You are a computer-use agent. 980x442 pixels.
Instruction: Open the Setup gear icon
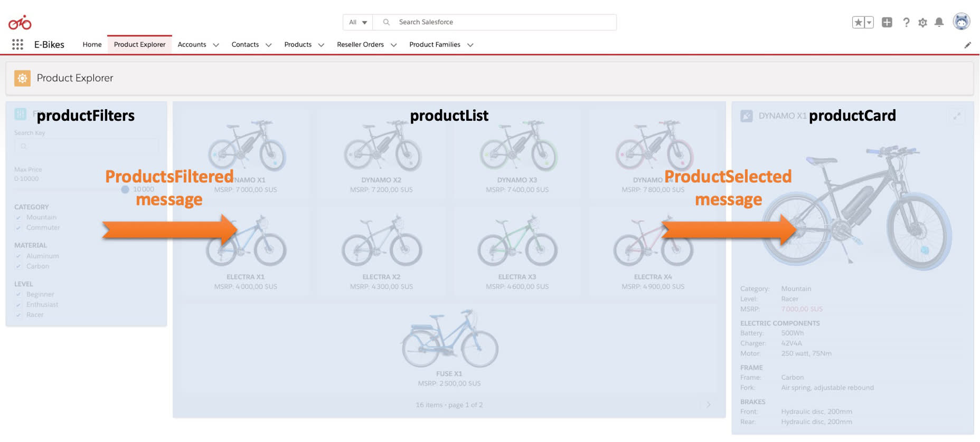click(922, 23)
